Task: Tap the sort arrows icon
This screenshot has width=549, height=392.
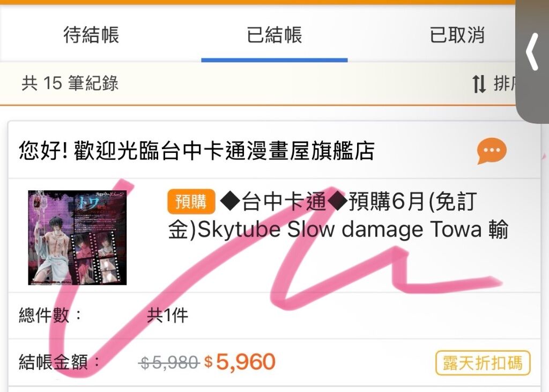Action: (479, 84)
